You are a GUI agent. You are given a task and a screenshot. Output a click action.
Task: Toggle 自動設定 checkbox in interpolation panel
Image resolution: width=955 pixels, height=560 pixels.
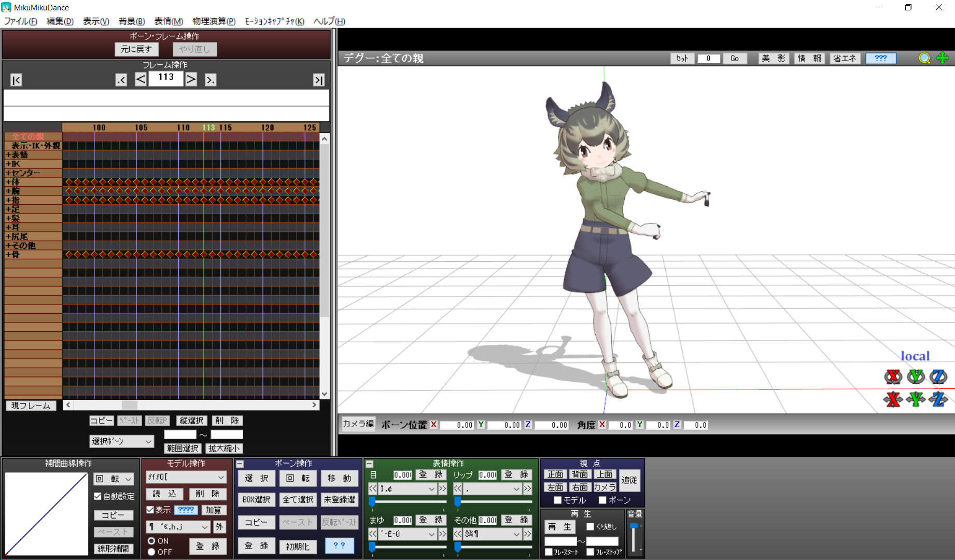(x=97, y=496)
